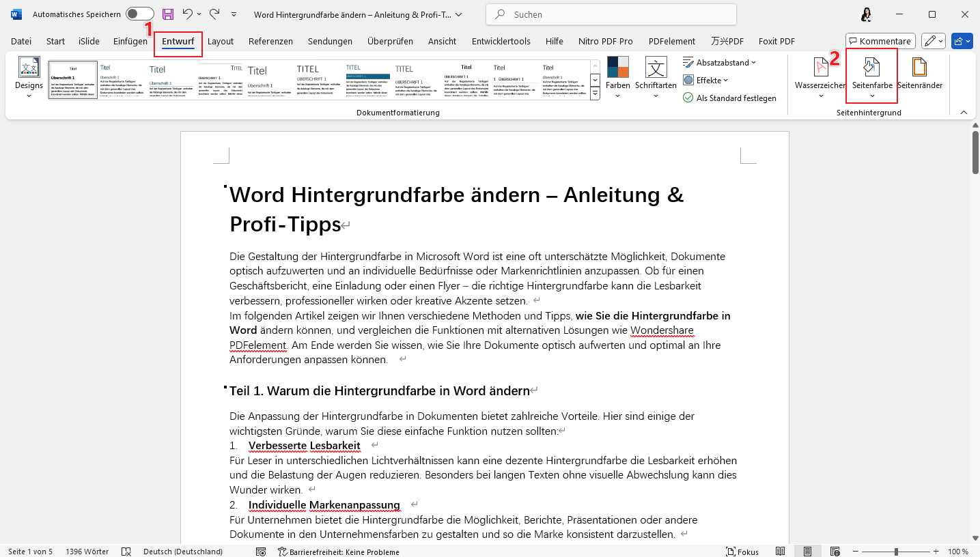This screenshot has height=557, width=980.
Task: Open the Ansicht tab
Action: 442,41
